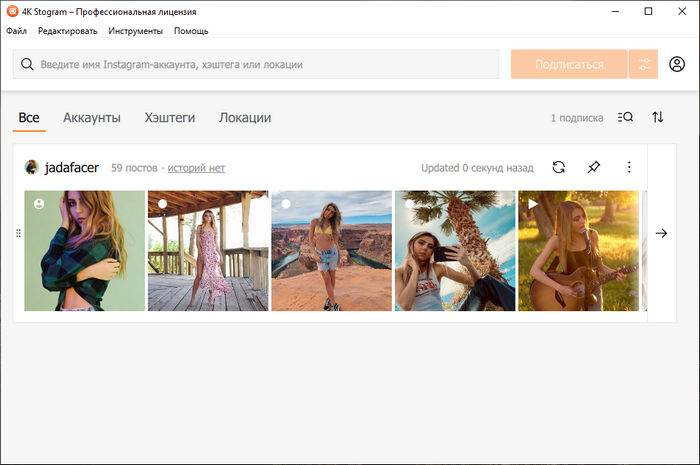Screen dimensions: 700x465
Task: Open the sort subscriptions arrows icon
Action: 658,117
